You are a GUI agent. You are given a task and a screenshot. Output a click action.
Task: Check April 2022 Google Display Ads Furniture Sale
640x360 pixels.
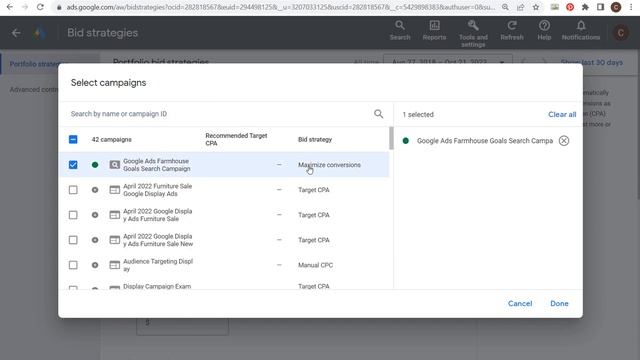(73, 215)
